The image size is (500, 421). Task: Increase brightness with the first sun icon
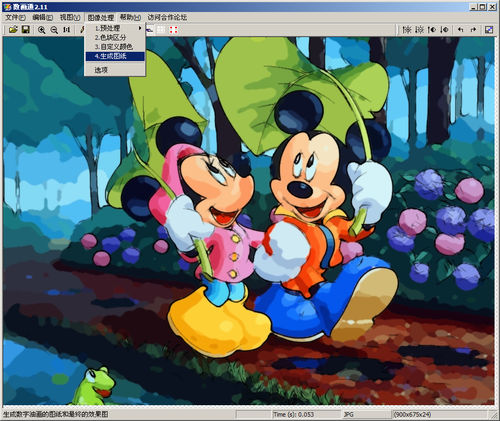(x=407, y=30)
